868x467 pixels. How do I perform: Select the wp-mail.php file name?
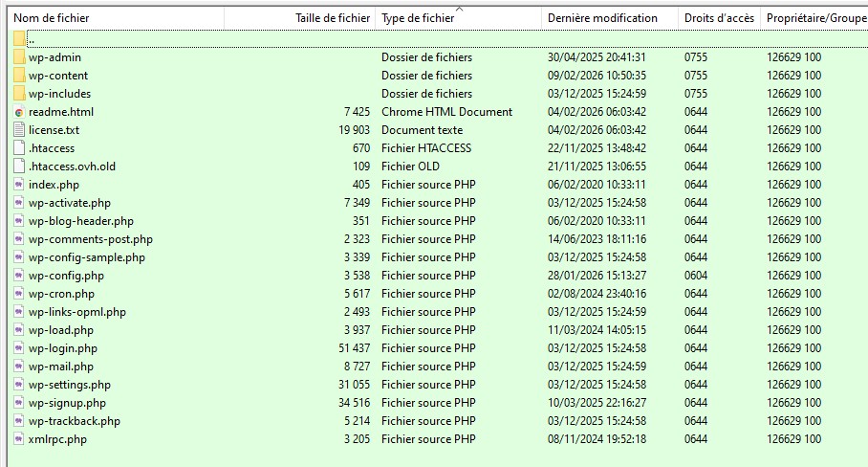click(61, 367)
